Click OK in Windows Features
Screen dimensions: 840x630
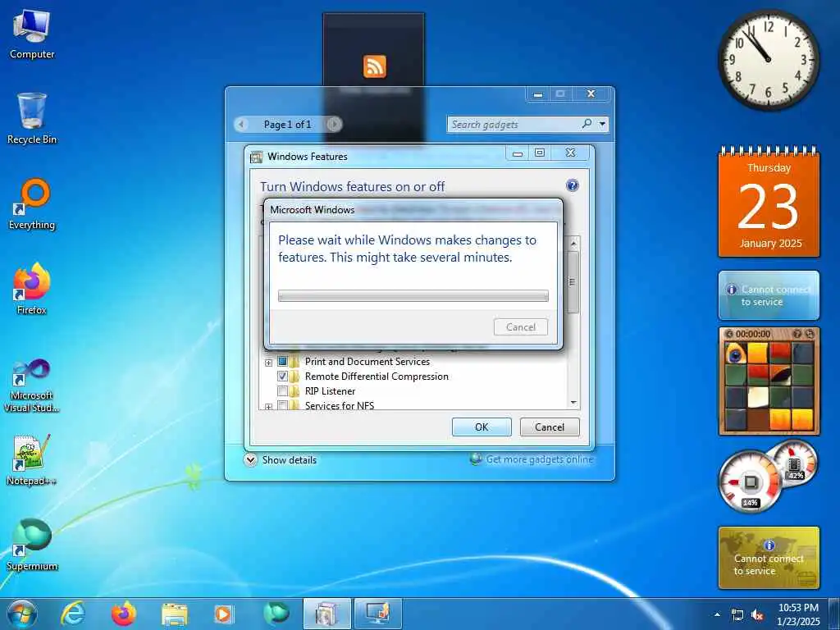[x=482, y=427]
